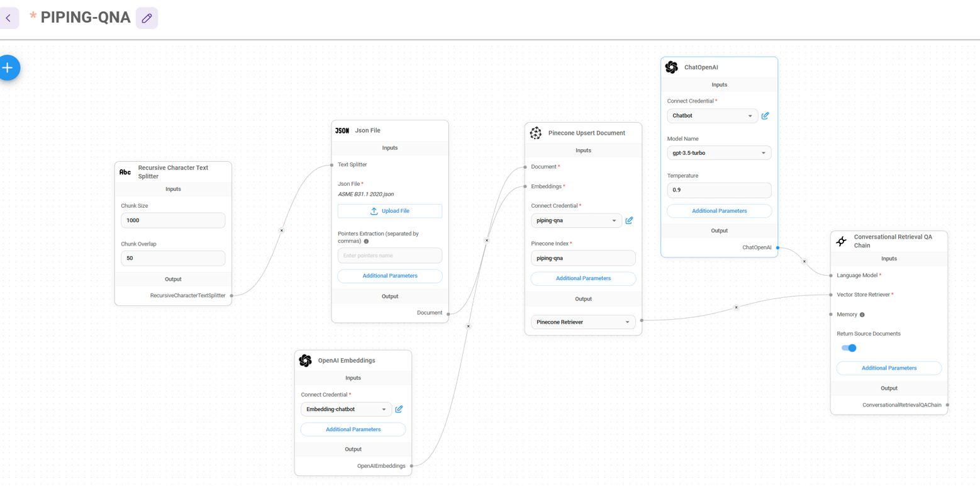Click the RecursiveCharacterTextSplitter output handle
This screenshot has width=980, height=486.
(x=232, y=295)
